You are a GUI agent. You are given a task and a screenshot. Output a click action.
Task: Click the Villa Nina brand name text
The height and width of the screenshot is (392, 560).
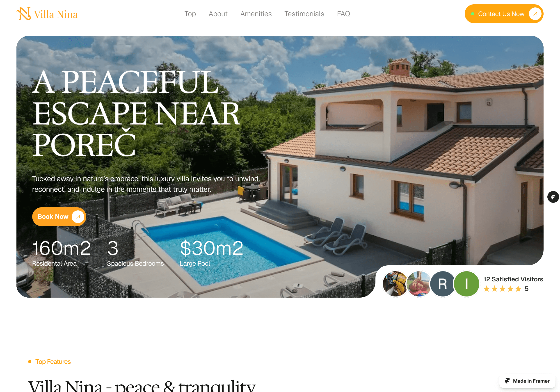tap(56, 14)
